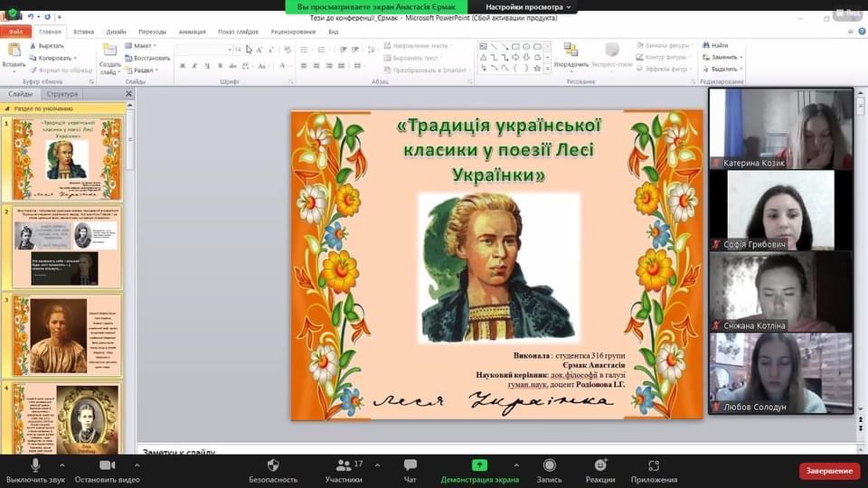Open the Структура pane tab
The width and height of the screenshot is (868, 488).
62,94
